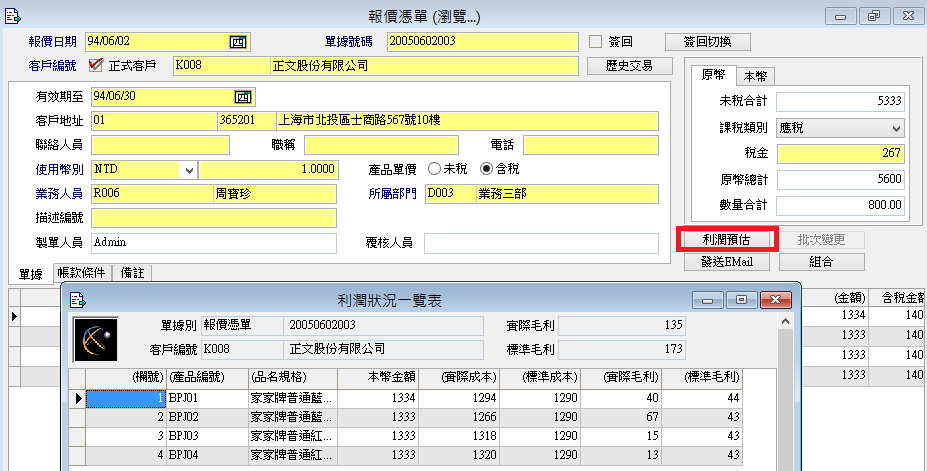
Task: Toggle the 簽回 checkbox
Action: [x=597, y=42]
